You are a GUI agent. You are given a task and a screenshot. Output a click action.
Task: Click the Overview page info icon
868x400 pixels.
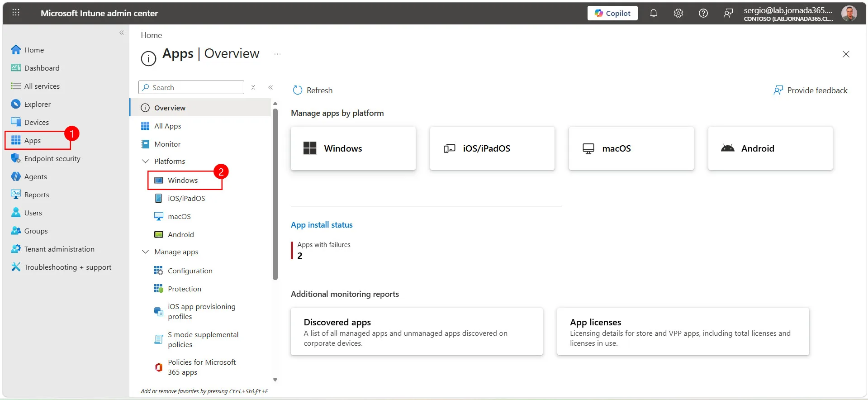click(148, 58)
